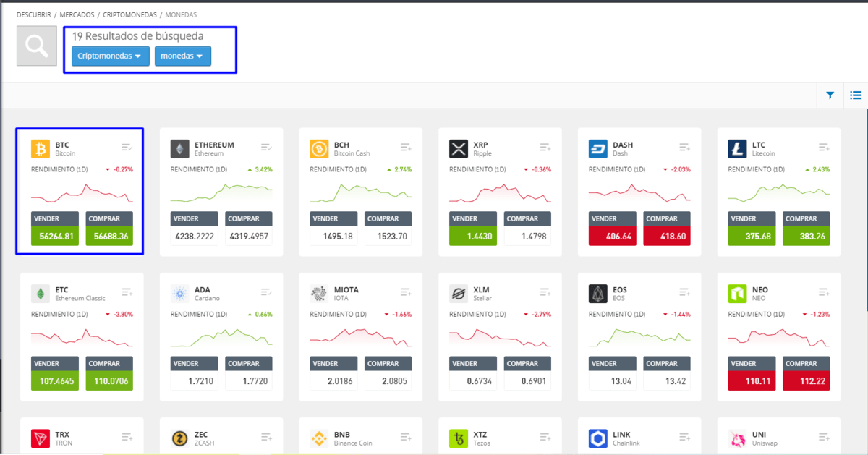Image resolution: width=868 pixels, height=455 pixels.
Task: Open the filter funnel icon
Action: (x=830, y=95)
